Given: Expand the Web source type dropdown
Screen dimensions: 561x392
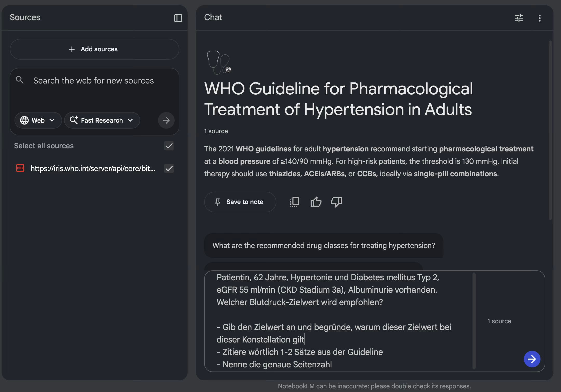Looking at the screenshot, I should [x=38, y=120].
